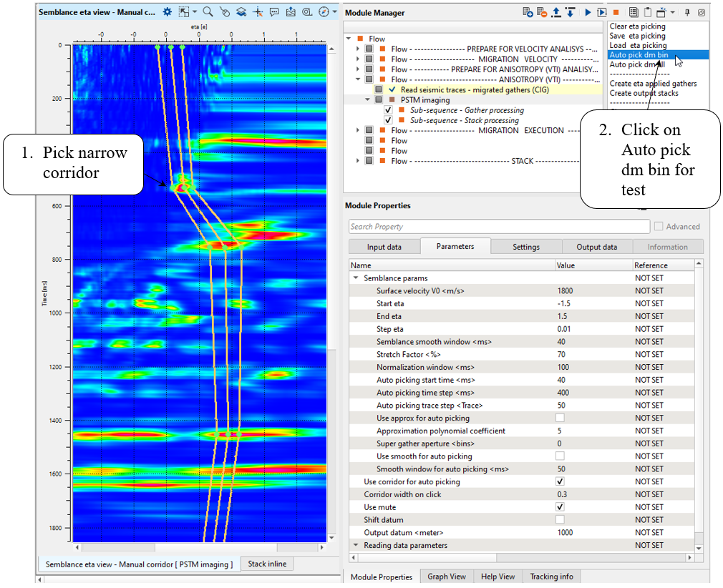Image resolution: width=723 pixels, height=588 pixels.
Task: Collapse the Semblance params group
Action: click(x=356, y=278)
